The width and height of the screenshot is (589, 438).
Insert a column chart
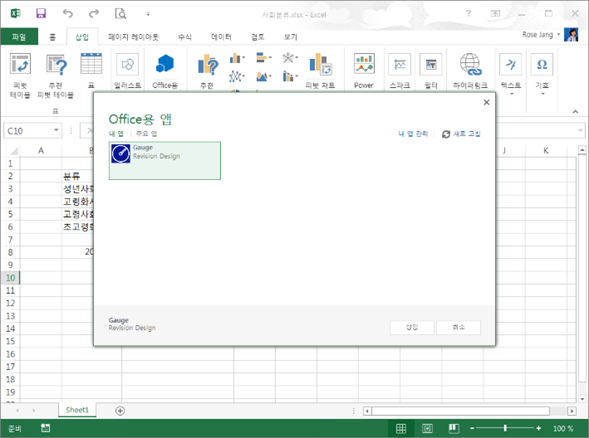237,58
